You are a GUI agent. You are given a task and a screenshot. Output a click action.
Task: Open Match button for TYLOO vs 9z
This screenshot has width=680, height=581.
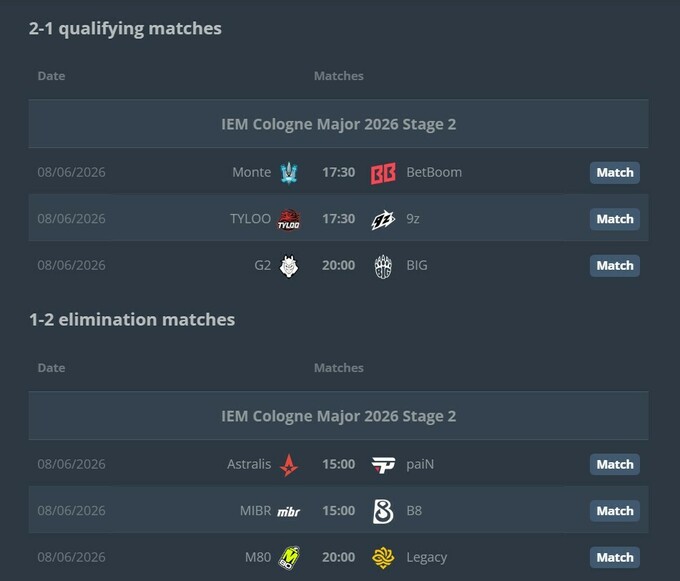615,219
